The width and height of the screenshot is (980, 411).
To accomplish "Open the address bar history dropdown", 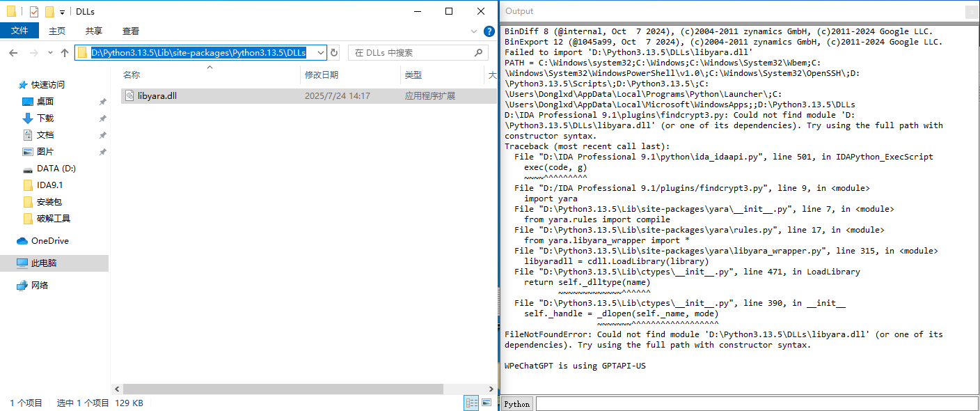I will point(320,53).
